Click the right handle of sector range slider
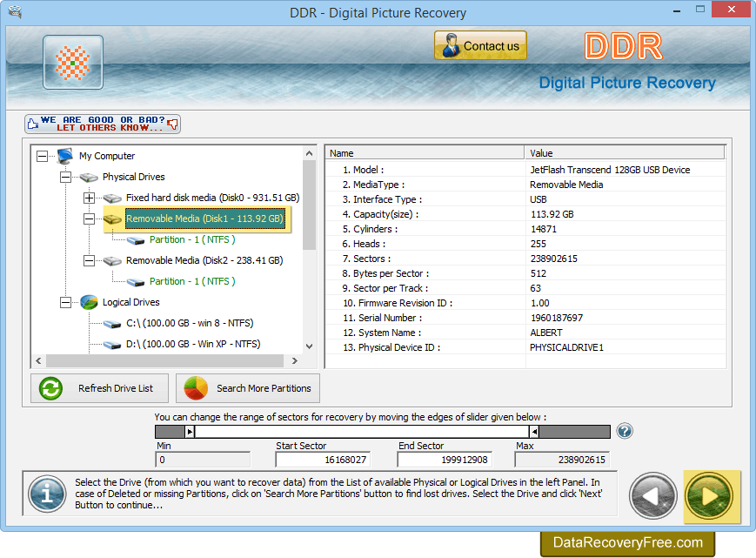756x558 pixels. tap(534, 431)
